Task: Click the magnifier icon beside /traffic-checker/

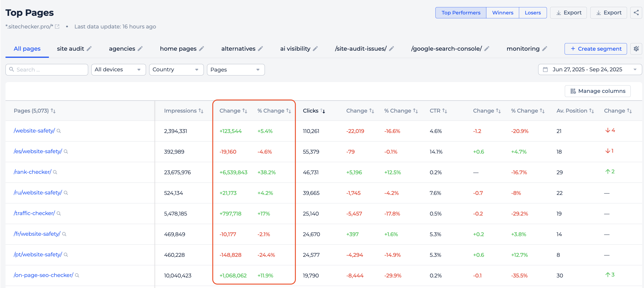Action: coord(59,213)
